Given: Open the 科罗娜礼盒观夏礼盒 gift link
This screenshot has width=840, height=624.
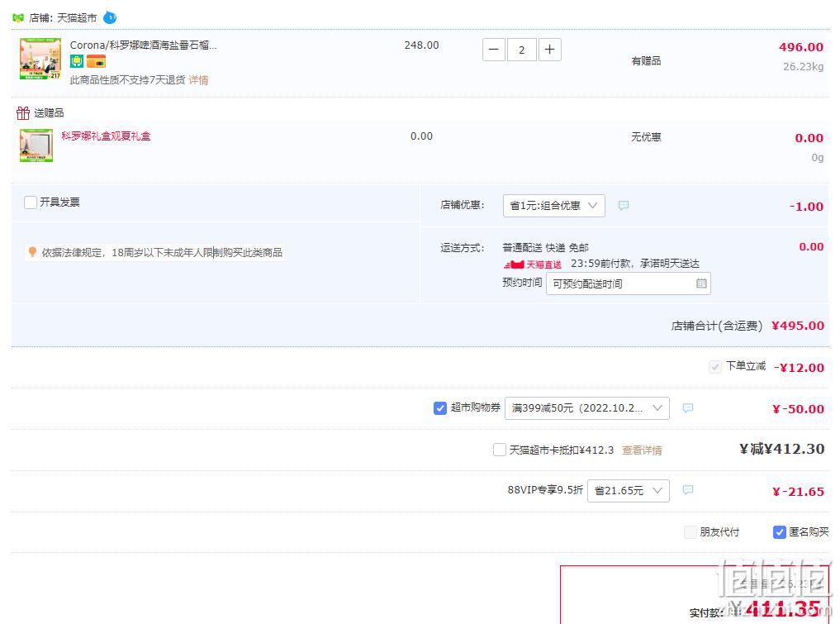Looking at the screenshot, I should click(106, 136).
